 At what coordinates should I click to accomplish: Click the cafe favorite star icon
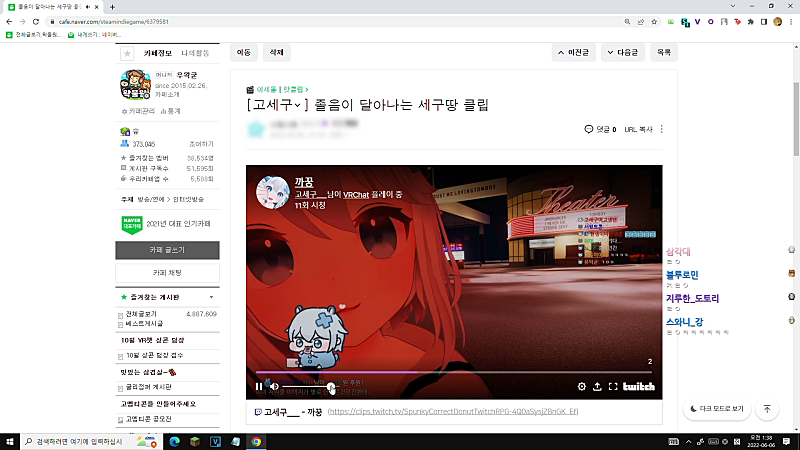pos(127,53)
